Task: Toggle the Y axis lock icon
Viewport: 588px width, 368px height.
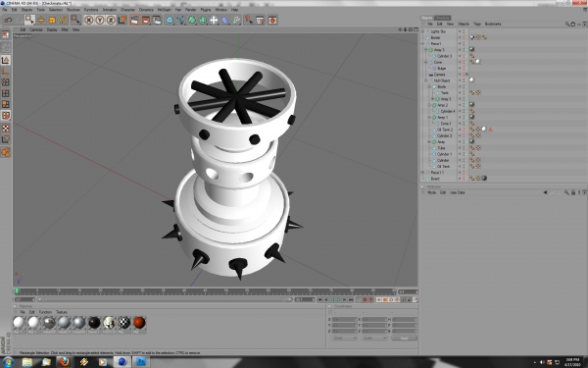Action: tap(99, 20)
